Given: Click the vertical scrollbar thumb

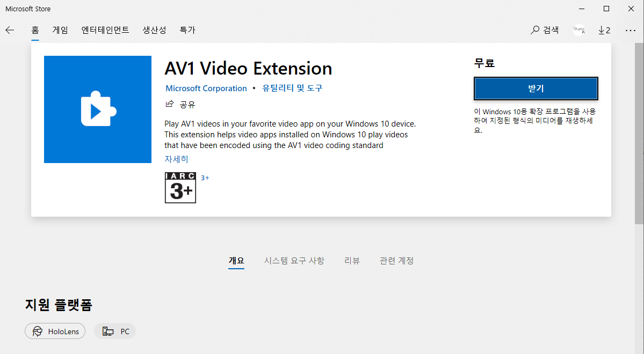Looking at the screenshot, I should tap(639, 134).
